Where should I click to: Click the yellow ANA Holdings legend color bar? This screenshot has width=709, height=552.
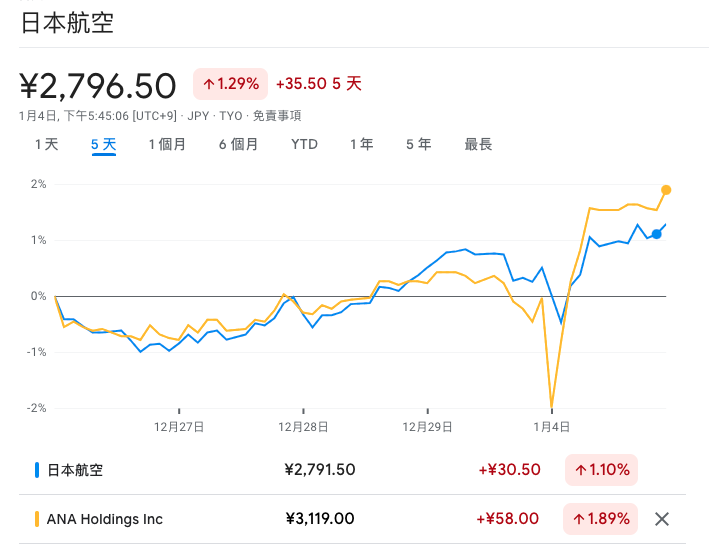tap(37, 519)
